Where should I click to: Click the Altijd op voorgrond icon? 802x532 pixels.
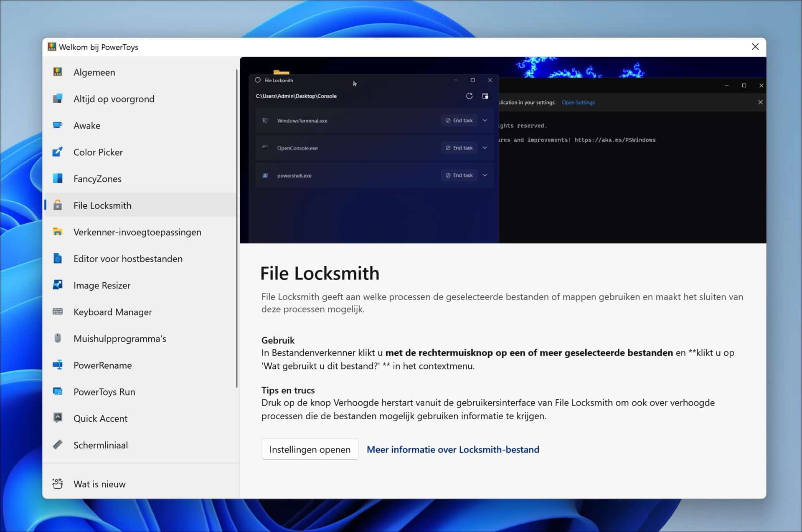[58, 99]
